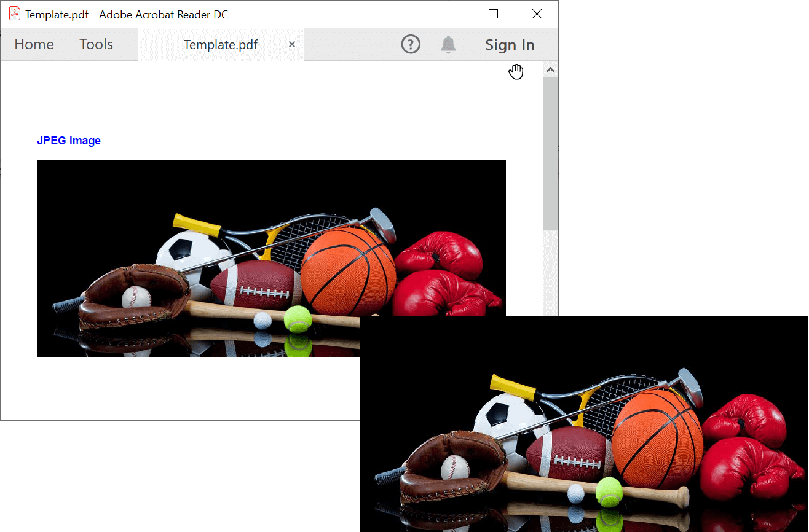Click the scroll up arrow
809x532 pixels.
click(550, 70)
